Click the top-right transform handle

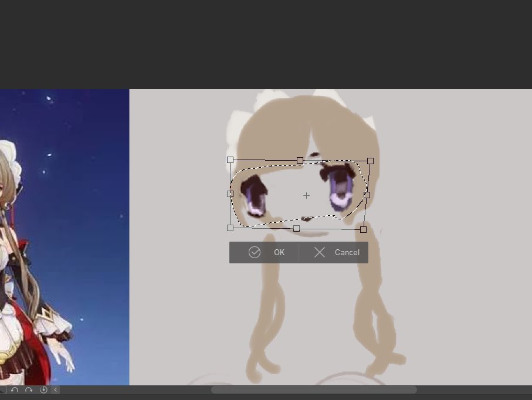coord(370,161)
